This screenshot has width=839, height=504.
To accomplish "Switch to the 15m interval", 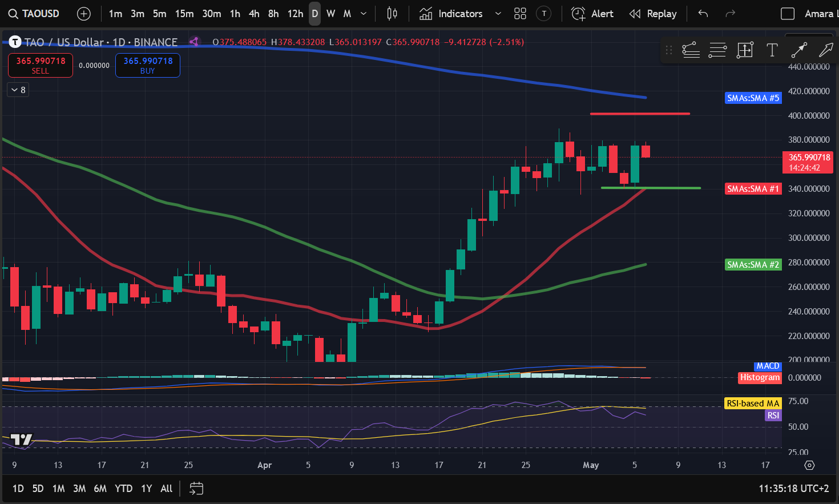I will point(184,14).
